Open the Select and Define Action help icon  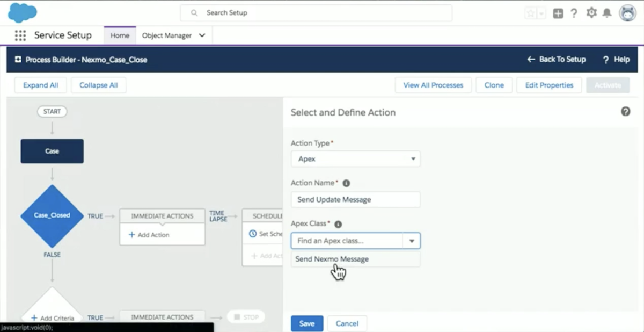tap(626, 112)
